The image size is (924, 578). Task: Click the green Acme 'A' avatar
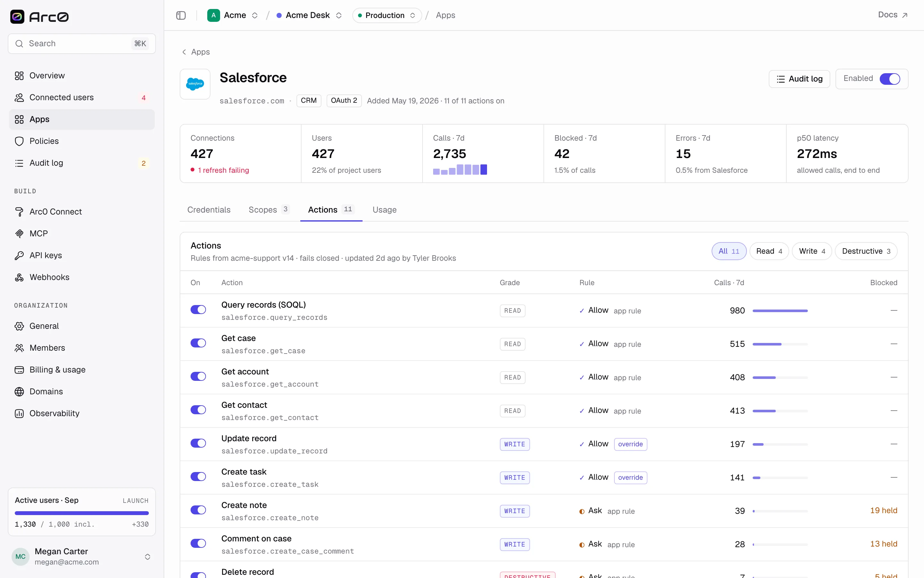[213, 15]
